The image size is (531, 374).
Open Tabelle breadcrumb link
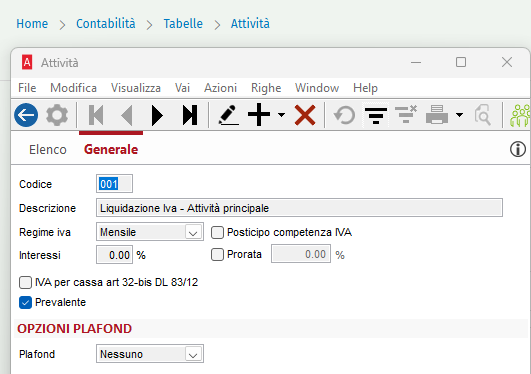pyautogui.click(x=183, y=24)
